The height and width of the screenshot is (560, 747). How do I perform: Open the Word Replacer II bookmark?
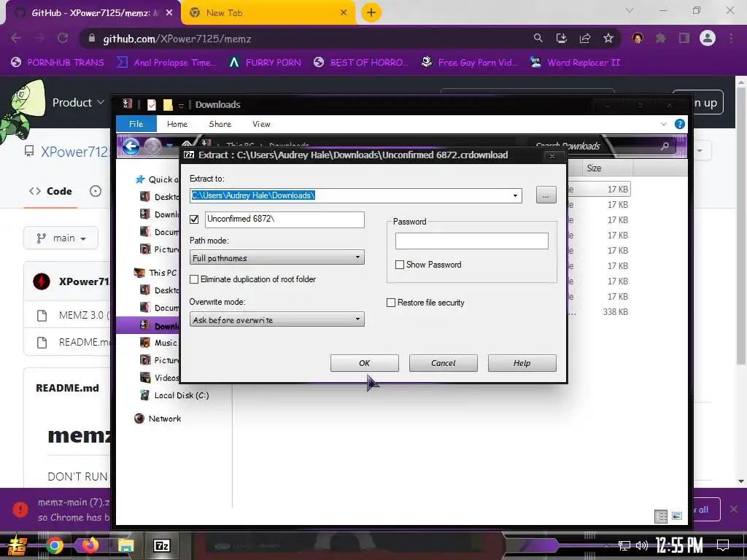coord(576,63)
